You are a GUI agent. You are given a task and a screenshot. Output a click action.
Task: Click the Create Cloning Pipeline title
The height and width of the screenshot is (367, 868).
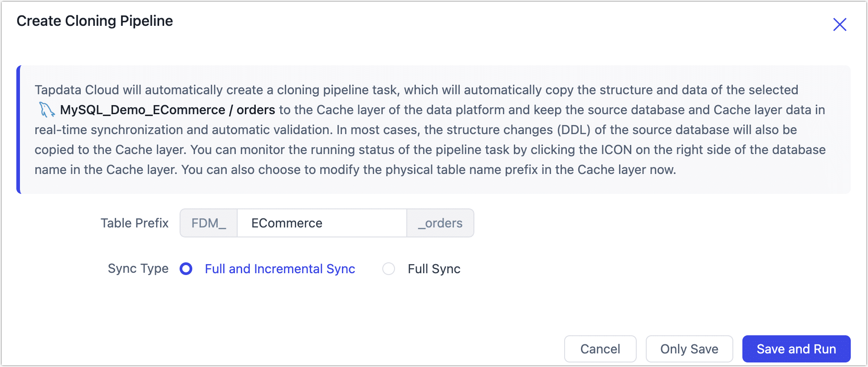point(94,20)
